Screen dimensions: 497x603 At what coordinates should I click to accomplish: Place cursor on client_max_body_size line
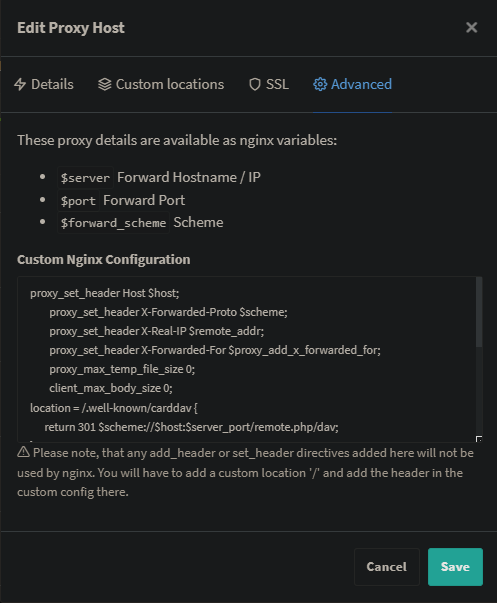click(x=111, y=388)
